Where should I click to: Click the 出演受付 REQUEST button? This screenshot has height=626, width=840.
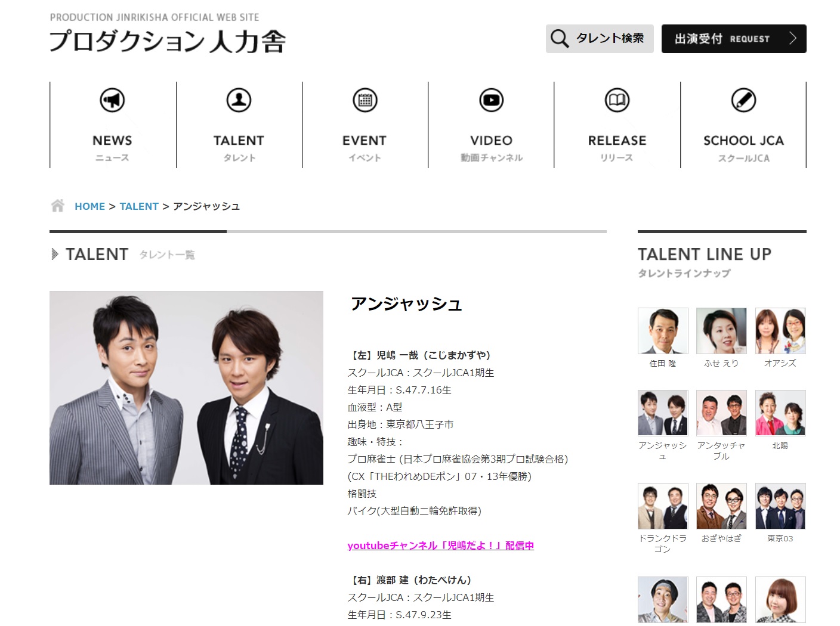click(734, 39)
